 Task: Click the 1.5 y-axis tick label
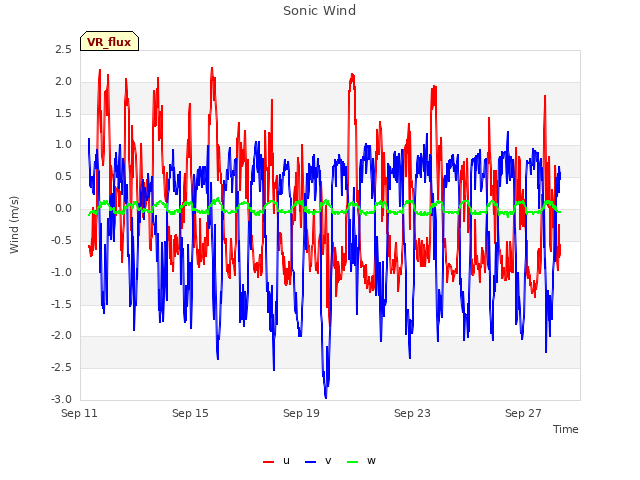click(x=63, y=113)
